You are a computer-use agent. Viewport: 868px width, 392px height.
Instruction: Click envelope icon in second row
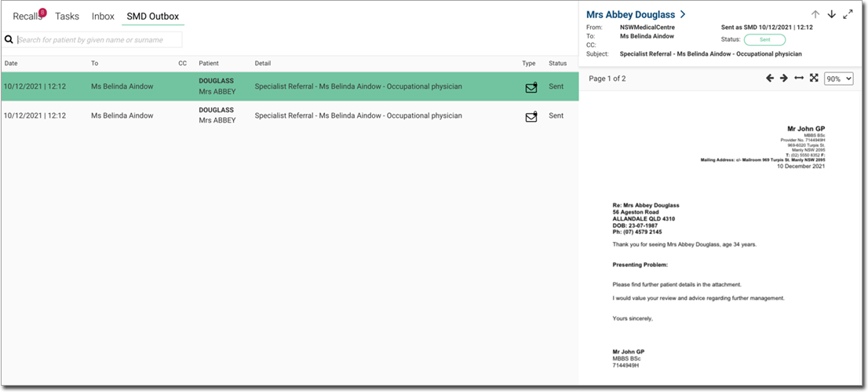531,116
